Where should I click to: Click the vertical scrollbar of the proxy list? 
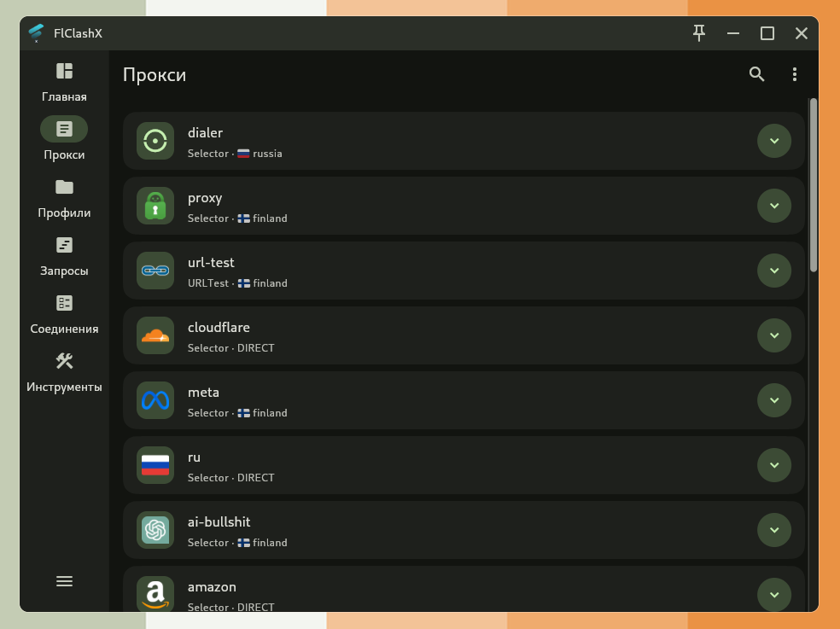tap(814, 185)
